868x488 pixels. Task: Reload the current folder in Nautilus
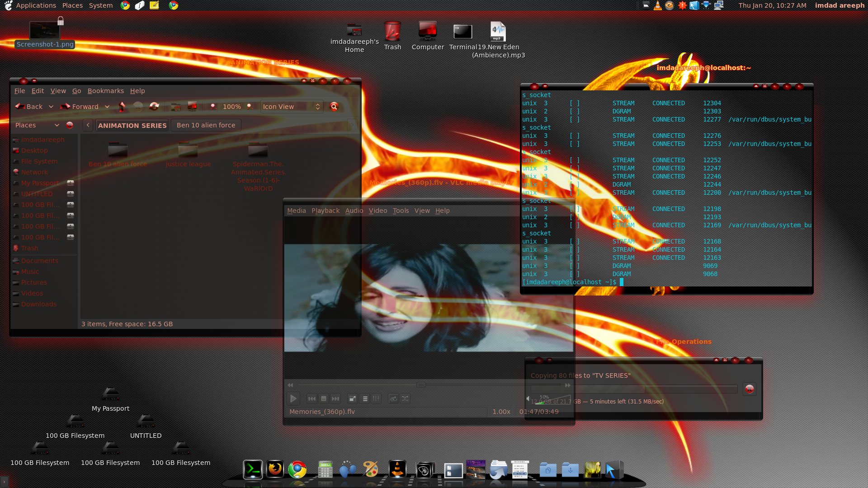[154, 107]
